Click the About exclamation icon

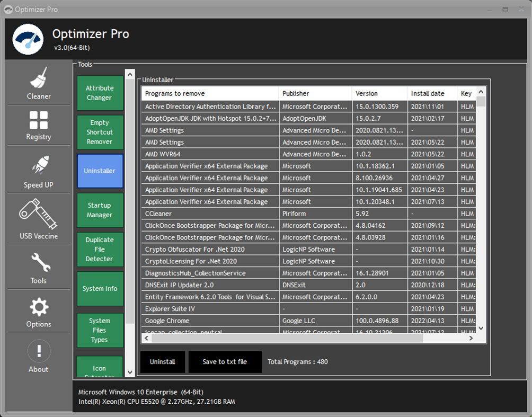tap(39, 351)
